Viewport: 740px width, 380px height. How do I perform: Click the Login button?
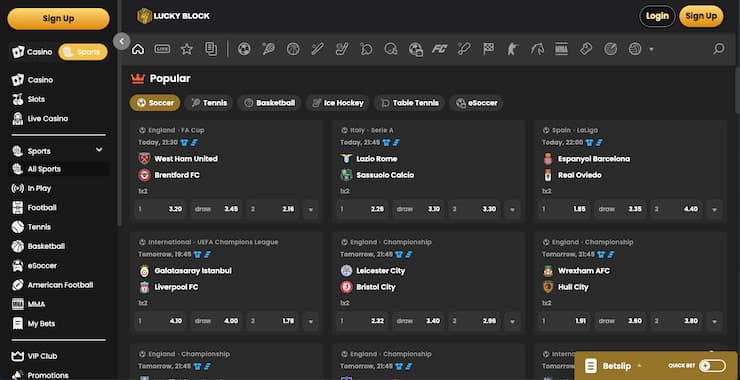[657, 16]
